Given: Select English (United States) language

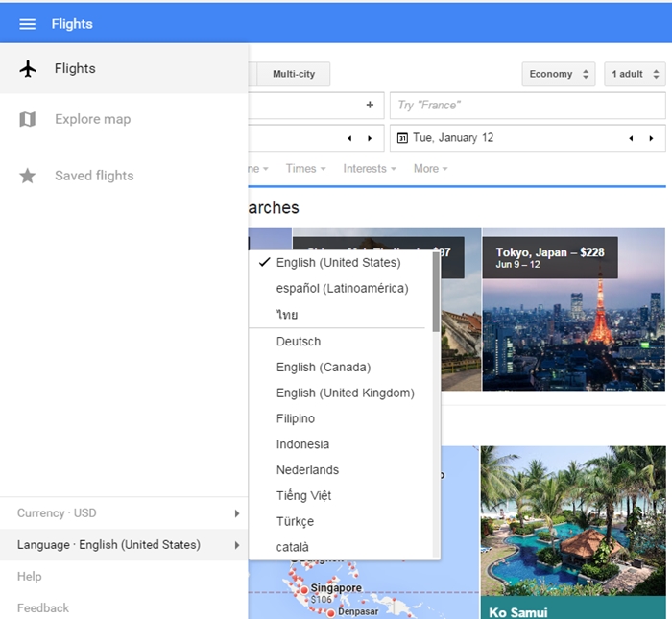Looking at the screenshot, I should pos(341,263).
